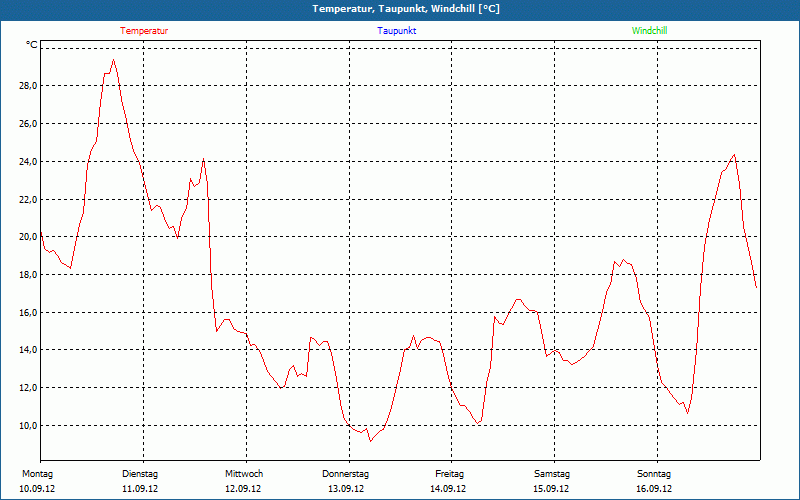The width and height of the screenshot is (800, 500).
Task: Click the 28,0 y-axis value
Action: [x=28, y=86]
